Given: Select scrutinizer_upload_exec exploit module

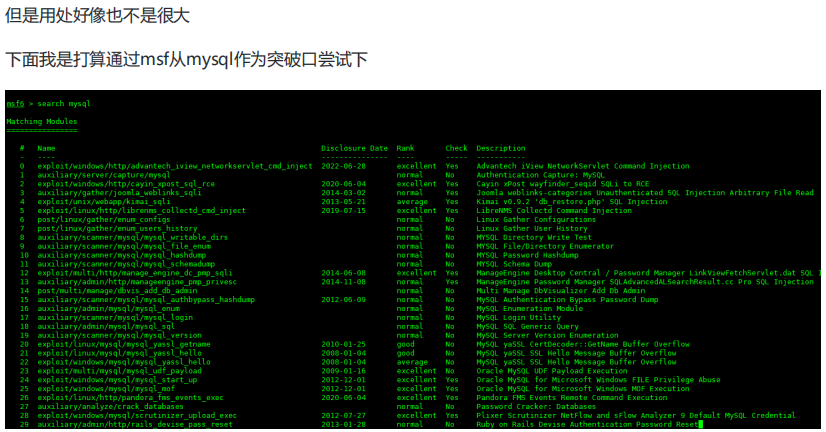Looking at the screenshot, I should (x=137, y=416).
